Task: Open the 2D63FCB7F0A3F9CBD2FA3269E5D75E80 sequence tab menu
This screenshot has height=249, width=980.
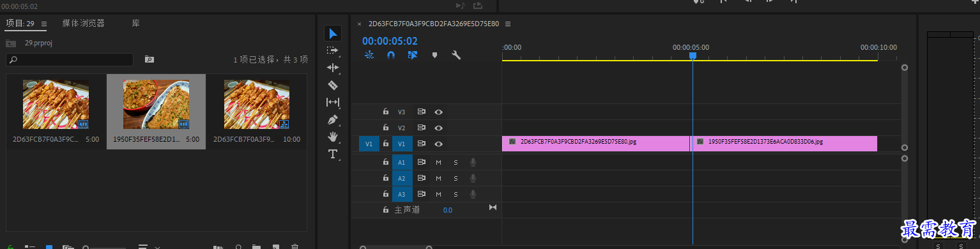Action: (508, 24)
